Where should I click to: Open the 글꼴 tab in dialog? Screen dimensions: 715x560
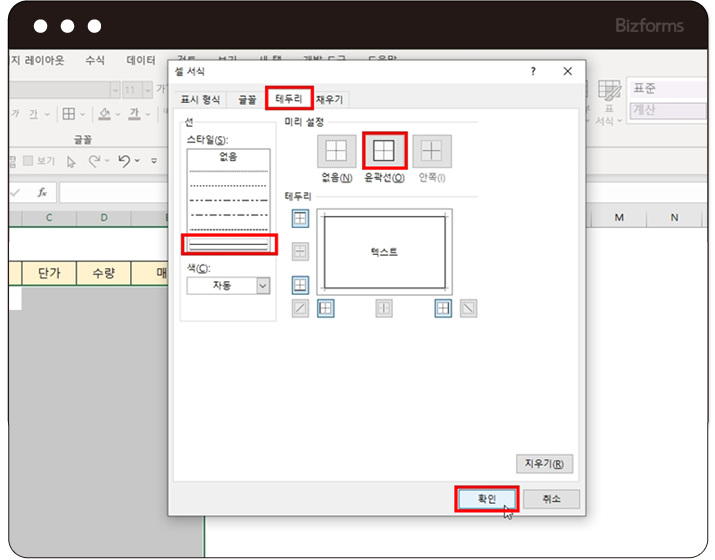pyautogui.click(x=247, y=99)
